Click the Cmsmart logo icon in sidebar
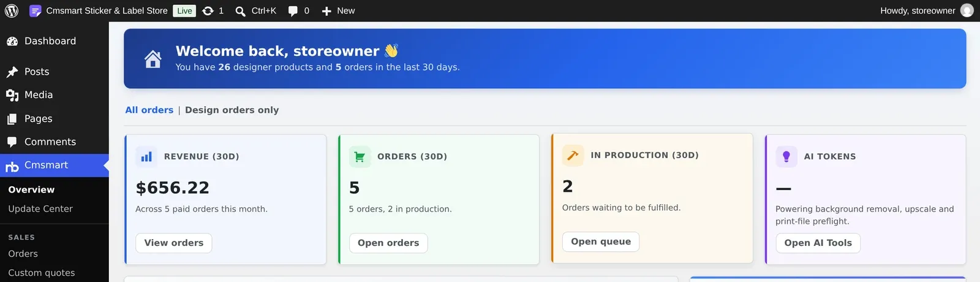The height and width of the screenshot is (282, 980). pos(12,166)
